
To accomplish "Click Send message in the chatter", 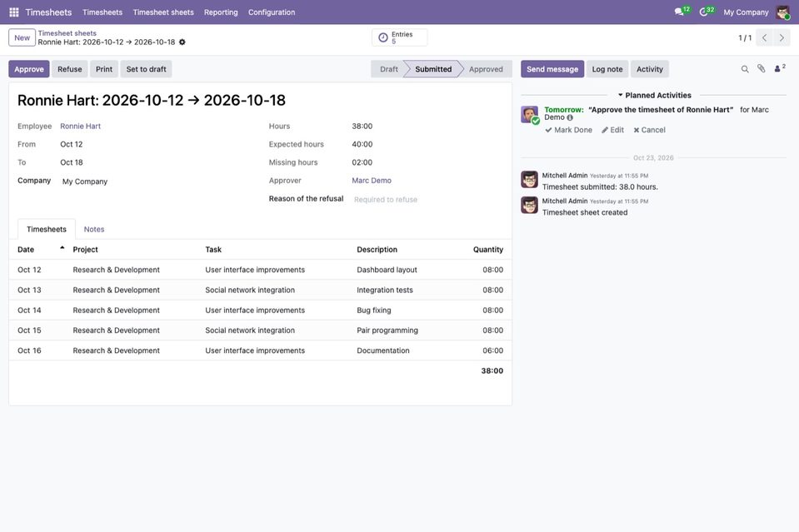I will coord(552,69).
